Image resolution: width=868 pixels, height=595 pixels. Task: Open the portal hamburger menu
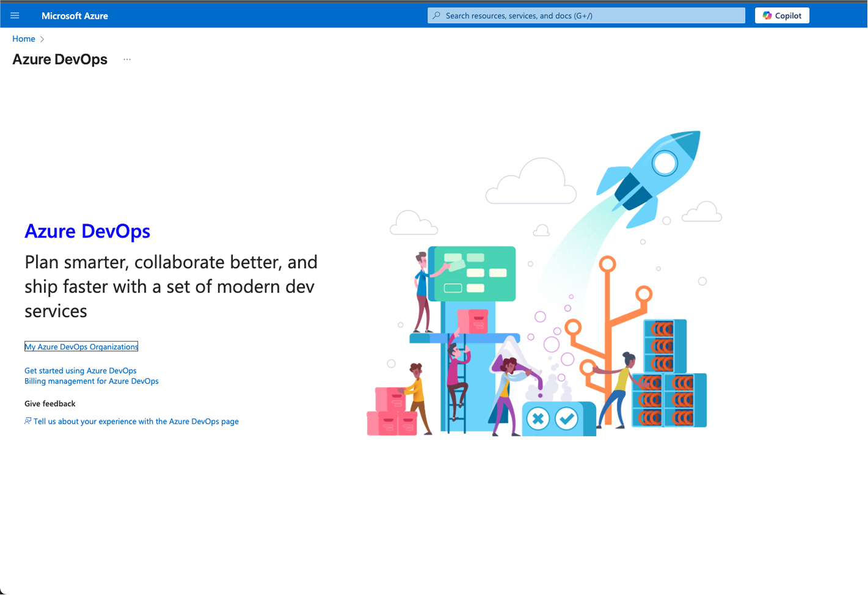pyautogui.click(x=15, y=15)
